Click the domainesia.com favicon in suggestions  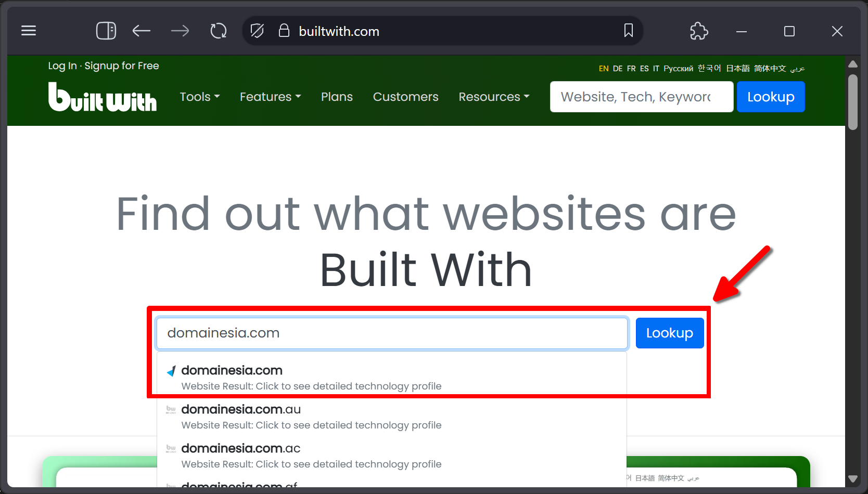(171, 371)
